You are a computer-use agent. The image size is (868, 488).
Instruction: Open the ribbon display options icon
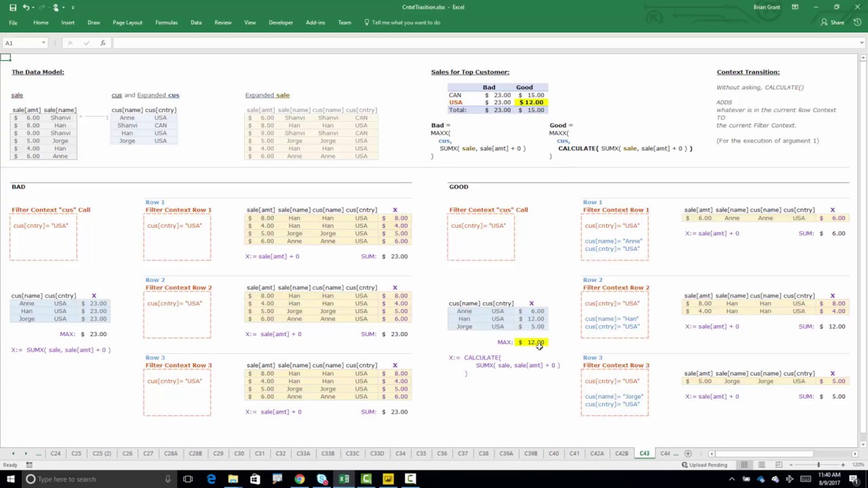pos(795,7)
